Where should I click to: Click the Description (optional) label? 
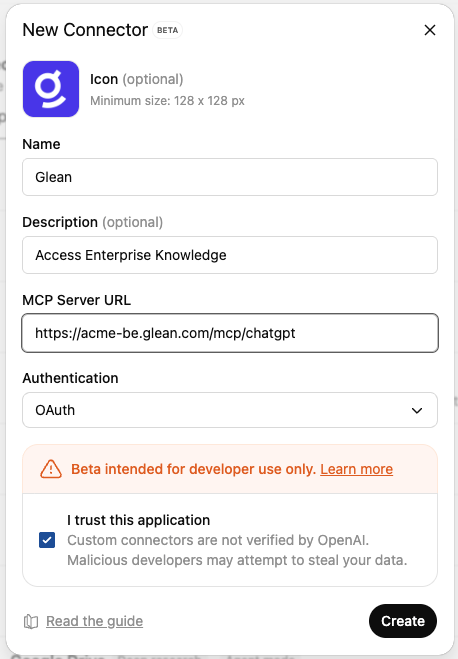click(x=92, y=222)
